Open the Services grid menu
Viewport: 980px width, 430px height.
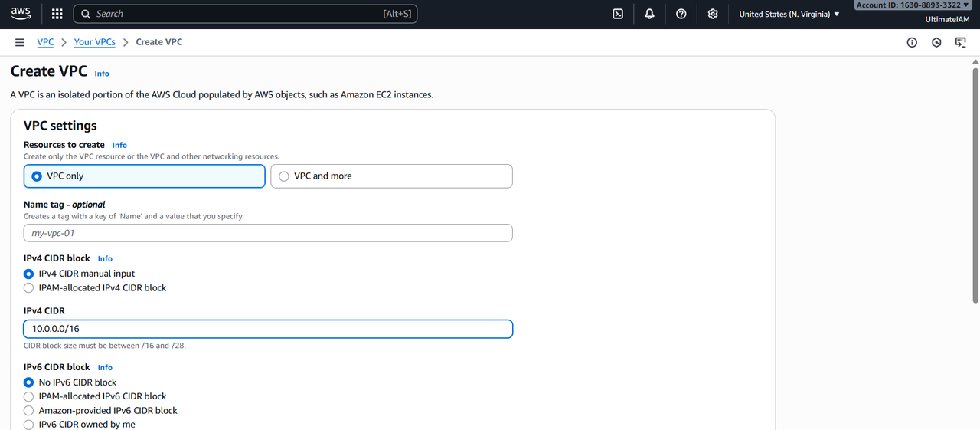click(57, 14)
